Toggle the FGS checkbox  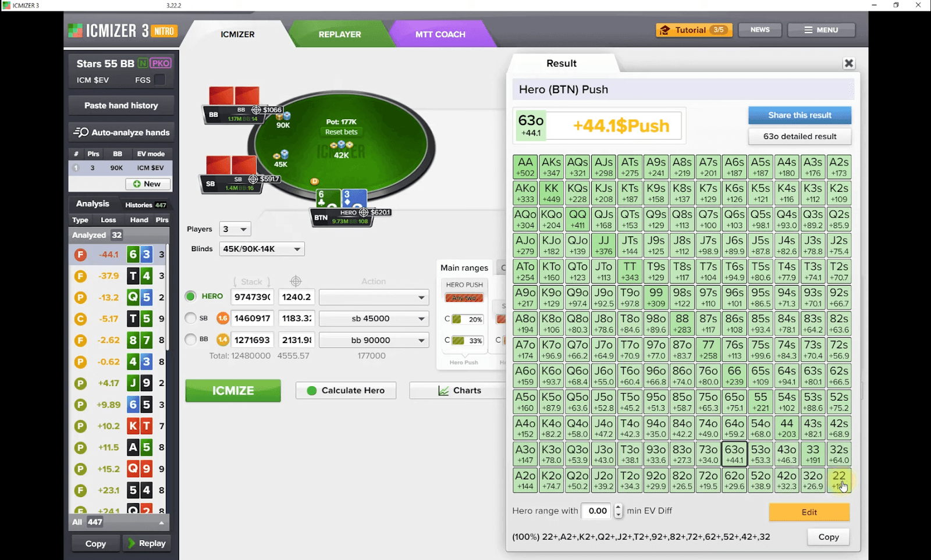(160, 80)
